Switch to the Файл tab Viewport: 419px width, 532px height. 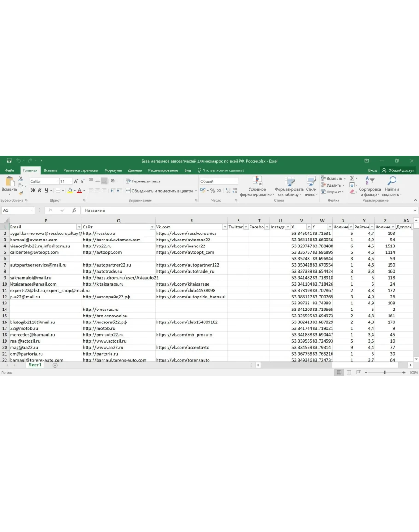point(10,170)
